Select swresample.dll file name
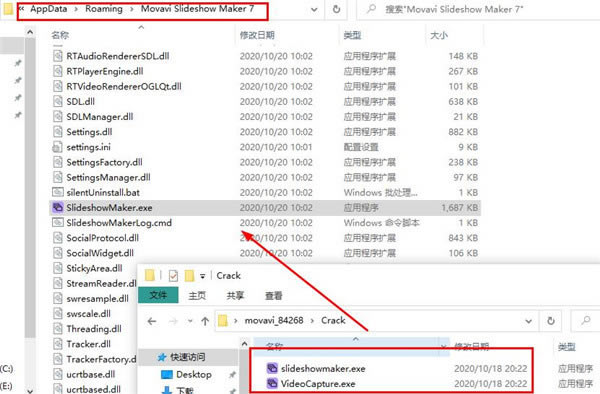The height and width of the screenshot is (394, 600). (98, 298)
